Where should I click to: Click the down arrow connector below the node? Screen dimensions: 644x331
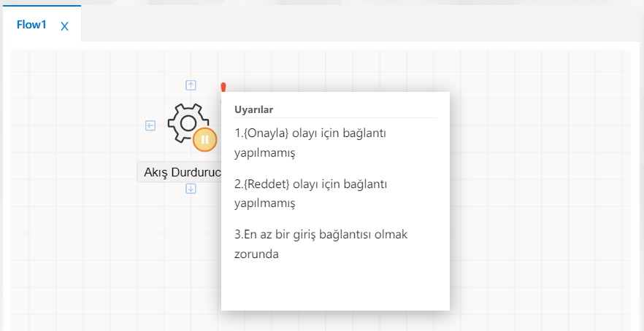click(191, 188)
